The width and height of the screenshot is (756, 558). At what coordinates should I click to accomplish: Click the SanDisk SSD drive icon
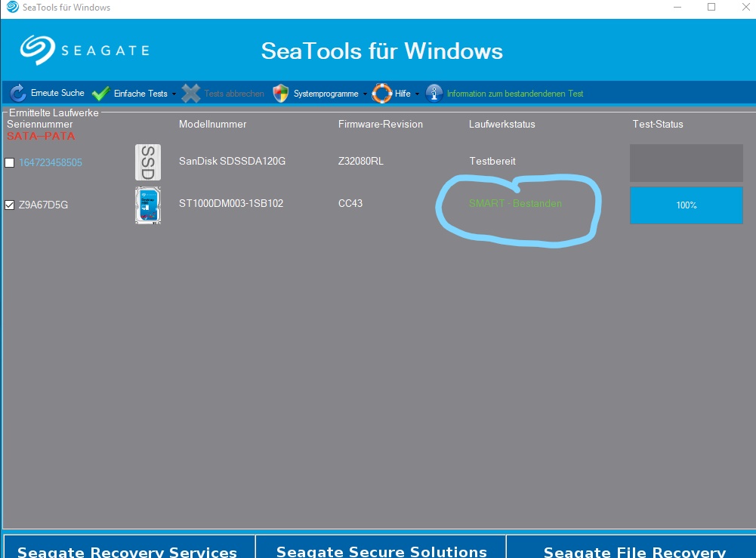[x=148, y=162]
